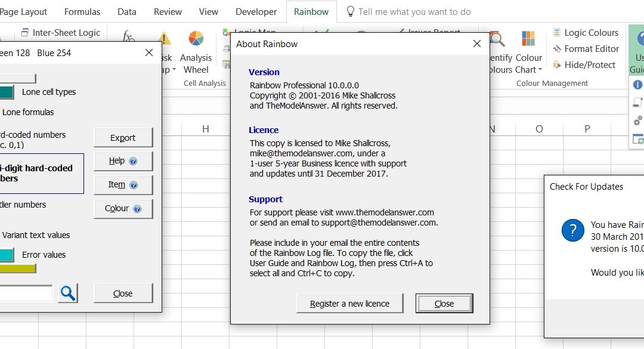644x349 pixels.
Task: Click the grey colour bar at dialog top
Action: click(x=18, y=79)
